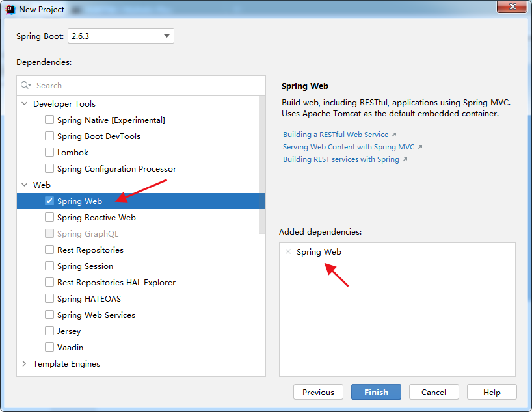Image resolution: width=532 pixels, height=412 pixels.
Task: Select the Vaadin row label
Action: coord(70,347)
